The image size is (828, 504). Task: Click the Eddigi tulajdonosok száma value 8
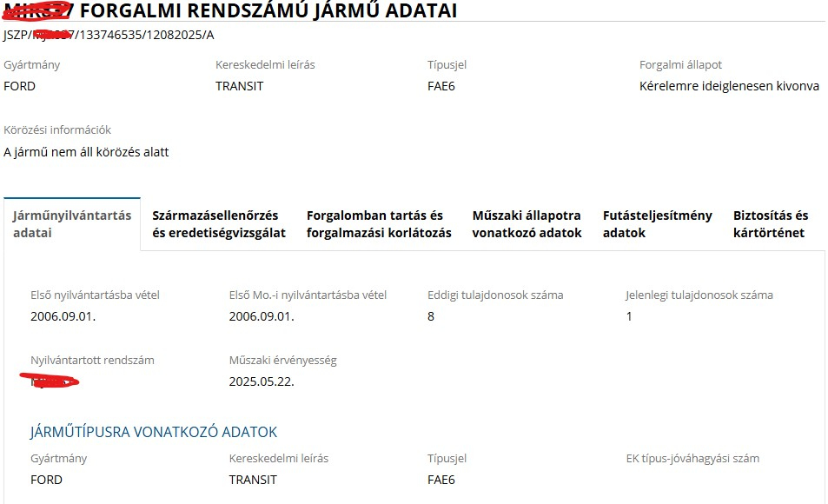[x=431, y=316]
